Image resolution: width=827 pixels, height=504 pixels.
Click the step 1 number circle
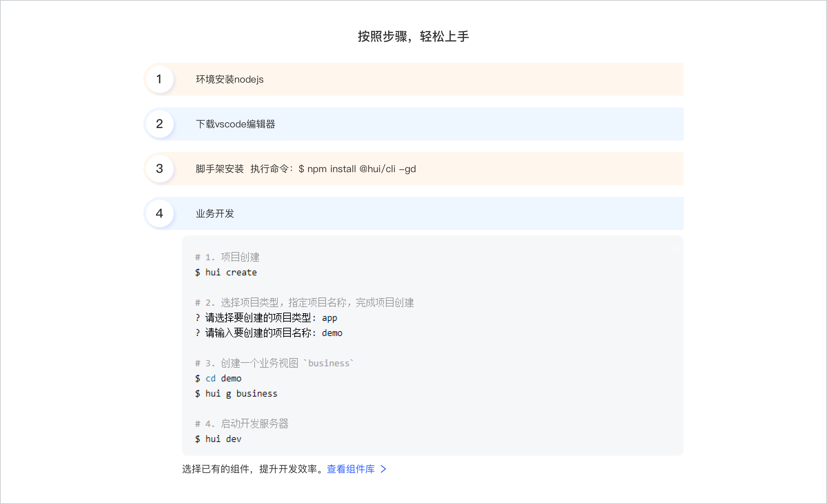click(x=159, y=79)
